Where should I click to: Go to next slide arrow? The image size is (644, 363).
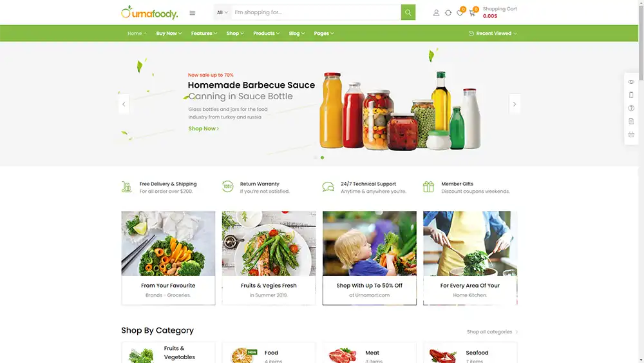point(514,104)
